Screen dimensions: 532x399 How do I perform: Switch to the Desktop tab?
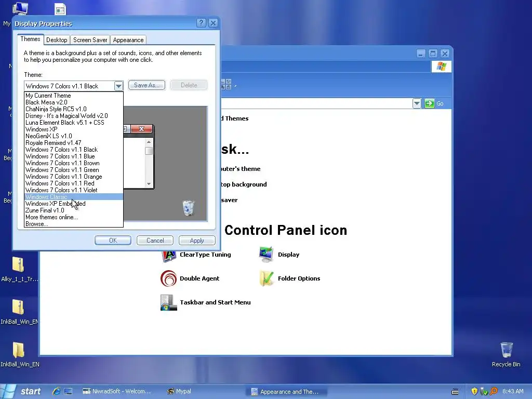click(57, 40)
